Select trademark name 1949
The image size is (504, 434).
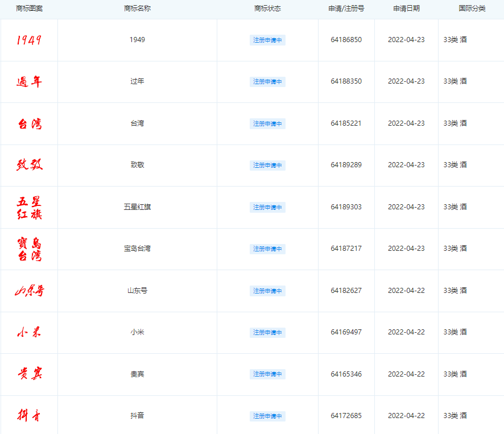[x=137, y=40]
